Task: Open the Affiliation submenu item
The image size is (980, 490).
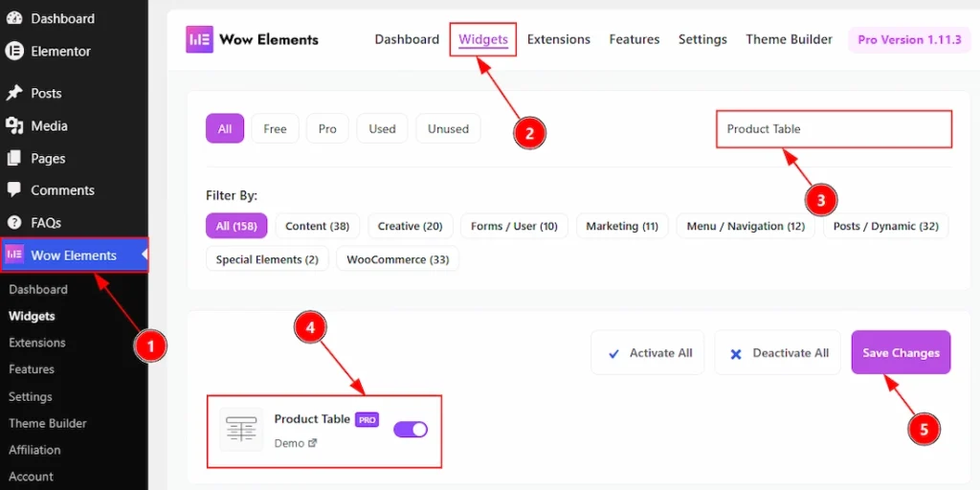Action: [x=34, y=450]
